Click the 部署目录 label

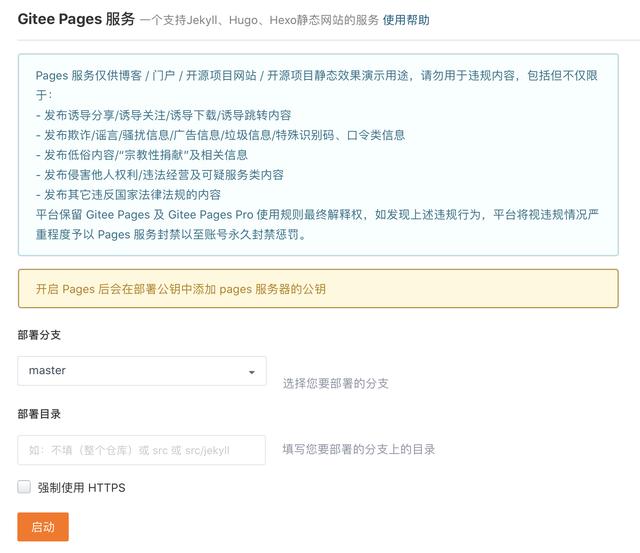39,414
